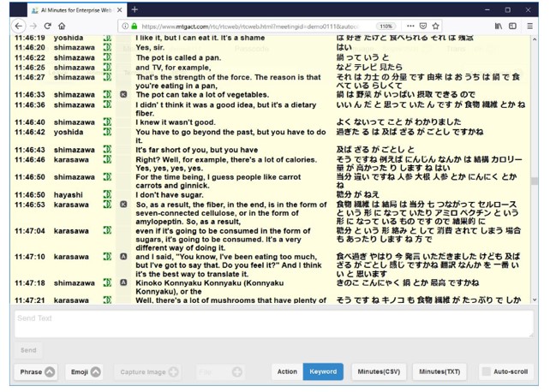Viewport: 550px width, 392px height.
Task: Open the browser home page
Action: 62,26
